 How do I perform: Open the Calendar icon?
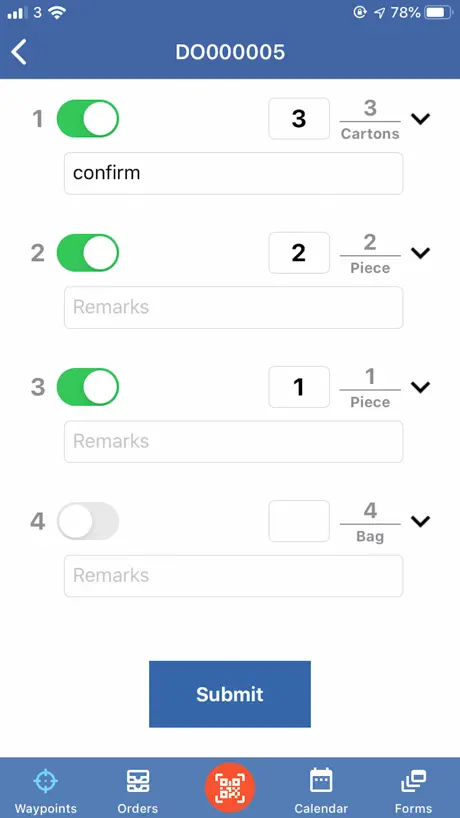tap(321, 781)
